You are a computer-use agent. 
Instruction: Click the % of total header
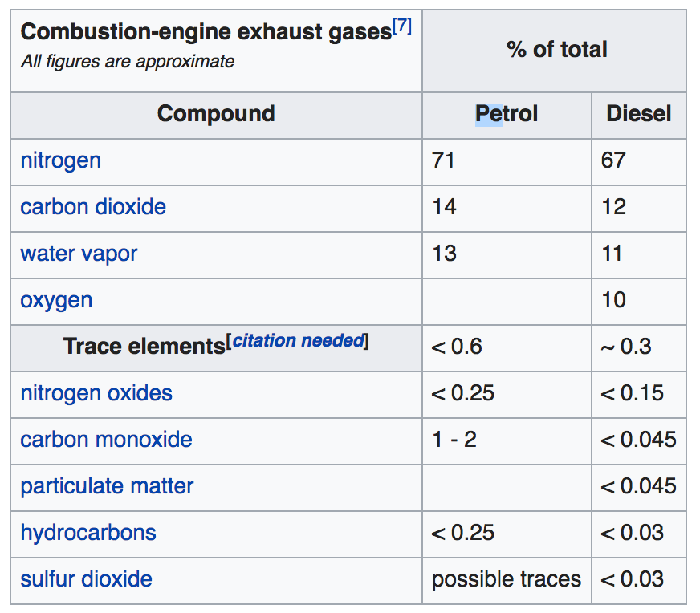click(556, 49)
